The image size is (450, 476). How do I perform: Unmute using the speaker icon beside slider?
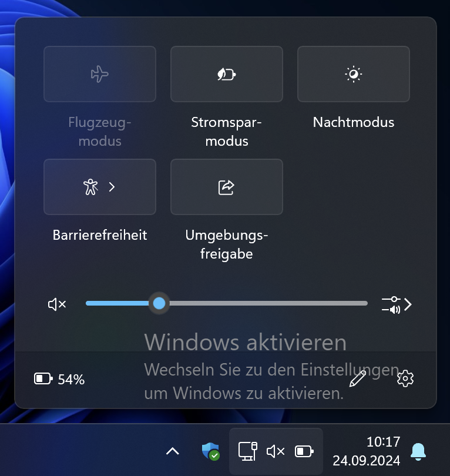point(57,304)
